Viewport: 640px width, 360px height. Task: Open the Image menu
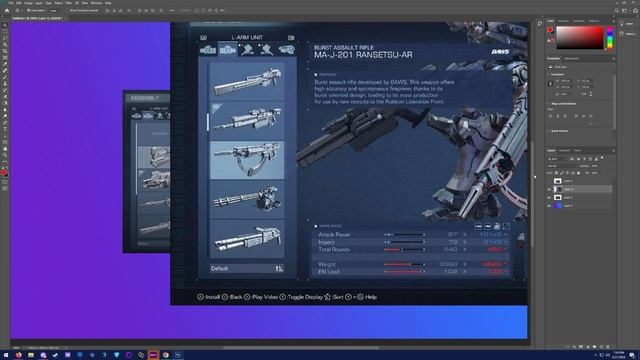pyautogui.click(x=28, y=3)
